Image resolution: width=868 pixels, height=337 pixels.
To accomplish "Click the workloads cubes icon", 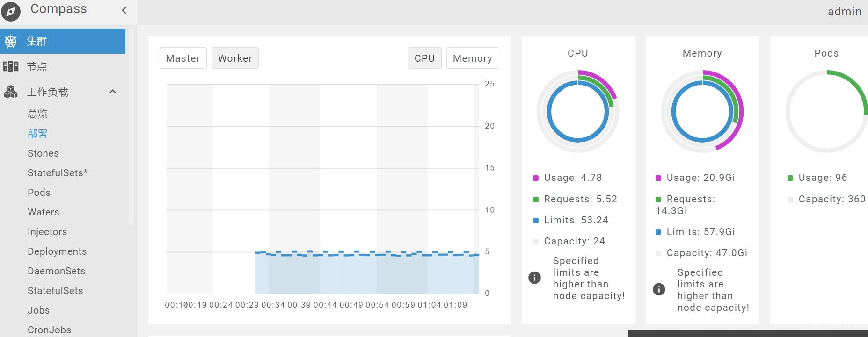I will tap(11, 92).
